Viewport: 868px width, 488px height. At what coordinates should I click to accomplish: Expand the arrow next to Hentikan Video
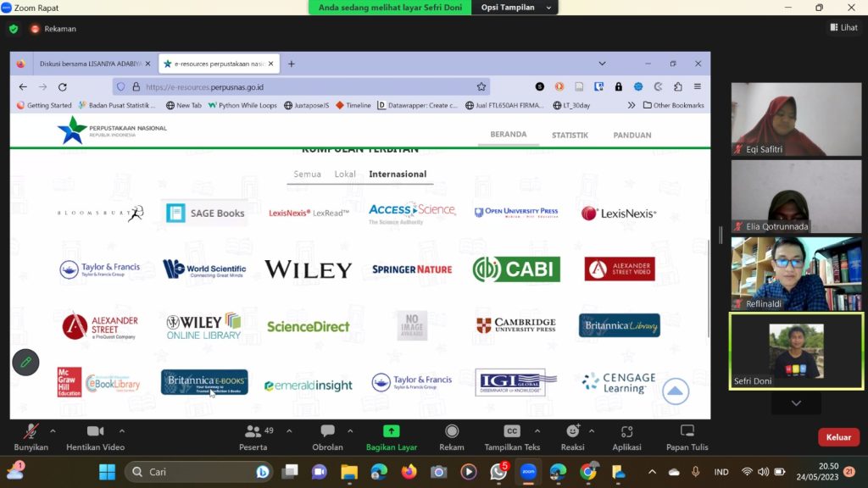point(122,430)
